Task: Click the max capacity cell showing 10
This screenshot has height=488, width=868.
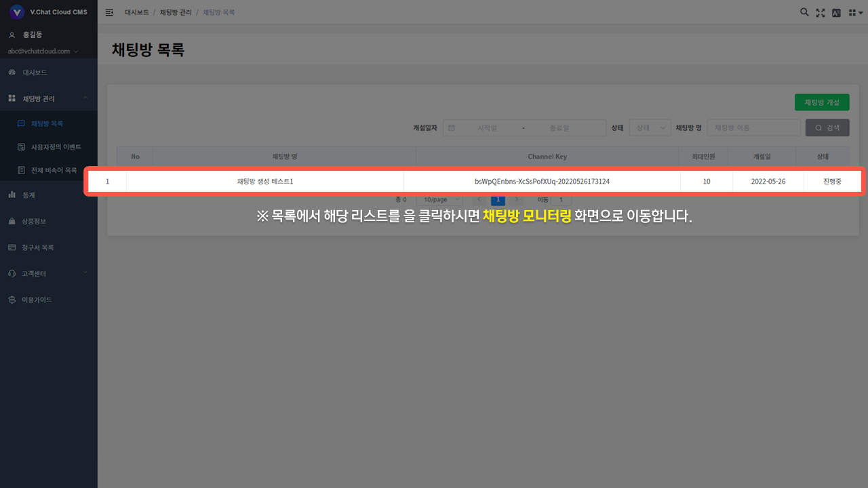Action: [x=707, y=182]
